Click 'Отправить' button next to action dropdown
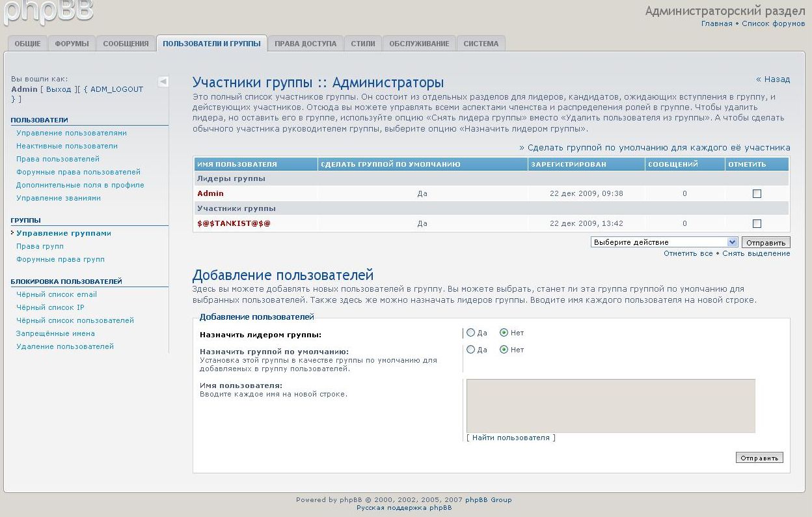The height and width of the screenshot is (517, 812). coord(765,242)
